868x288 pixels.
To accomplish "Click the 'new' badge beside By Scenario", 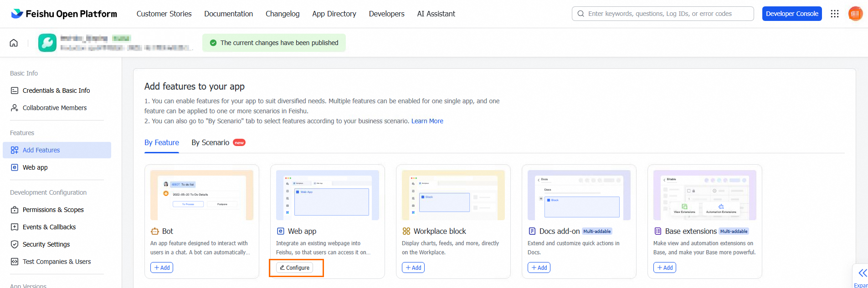I will 239,142.
